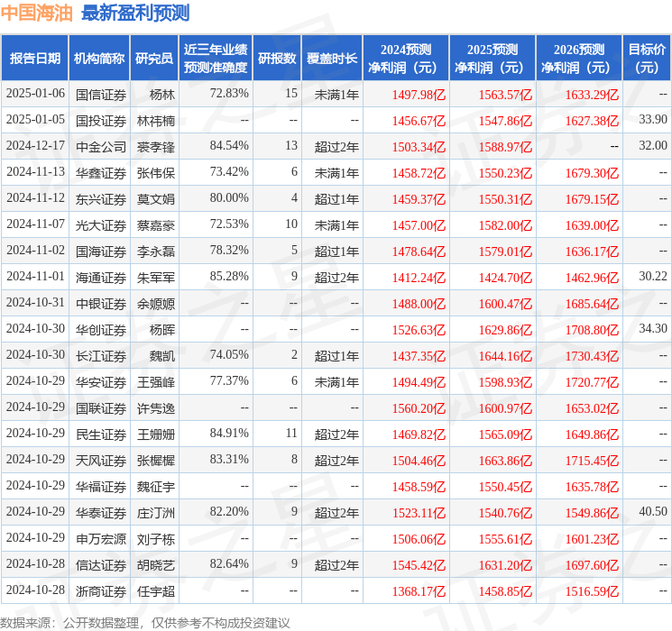Click the 报告日期 column header
The image size is (672, 631).
(34, 59)
